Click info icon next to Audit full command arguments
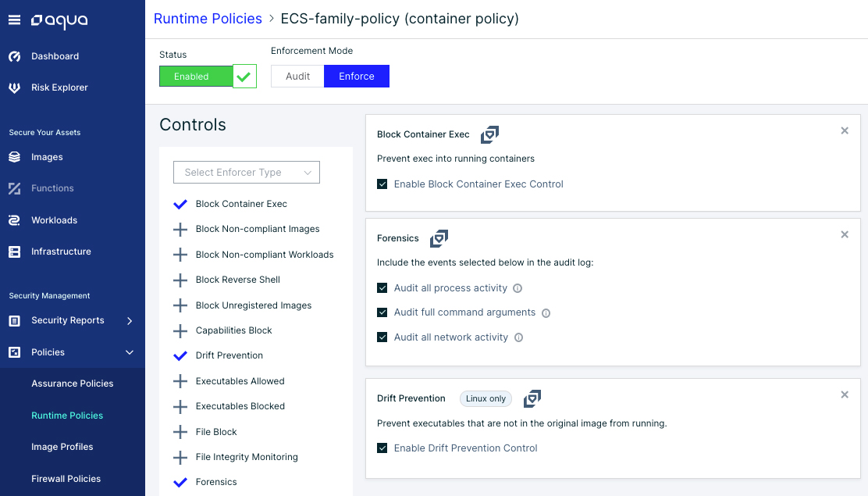 click(546, 313)
